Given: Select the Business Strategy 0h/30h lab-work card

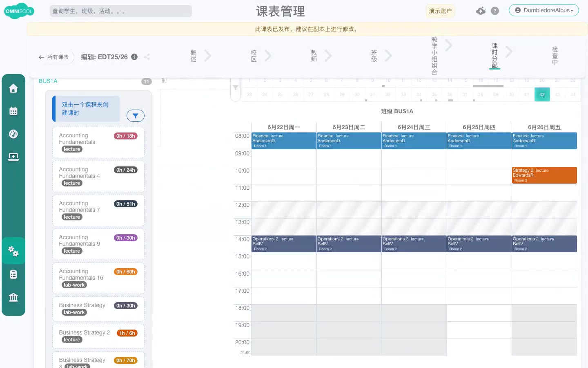Looking at the screenshot, I should (98, 309).
